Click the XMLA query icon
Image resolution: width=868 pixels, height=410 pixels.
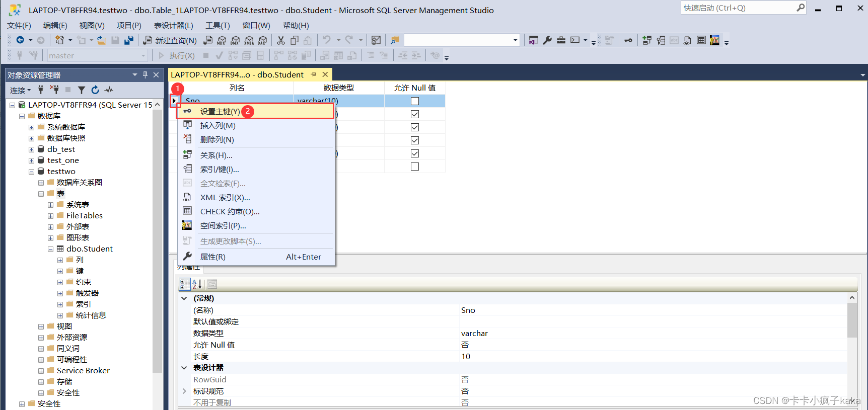point(249,40)
